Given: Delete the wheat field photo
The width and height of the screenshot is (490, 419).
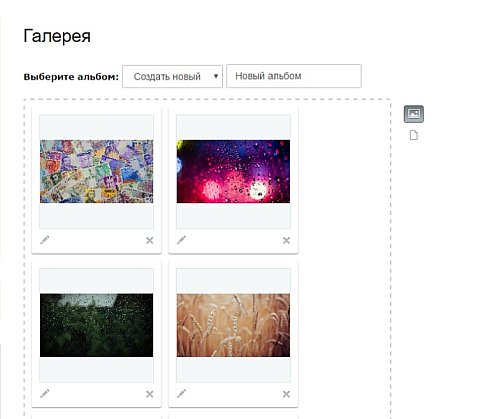Looking at the screenshot, I should coord(286,394).
